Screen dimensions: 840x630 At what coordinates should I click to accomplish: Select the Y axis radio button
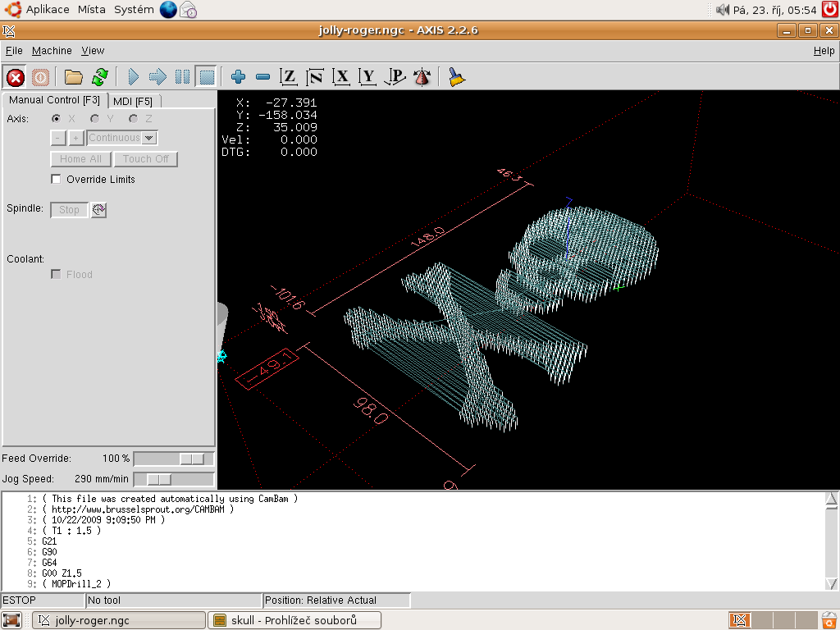click(95, 119)
